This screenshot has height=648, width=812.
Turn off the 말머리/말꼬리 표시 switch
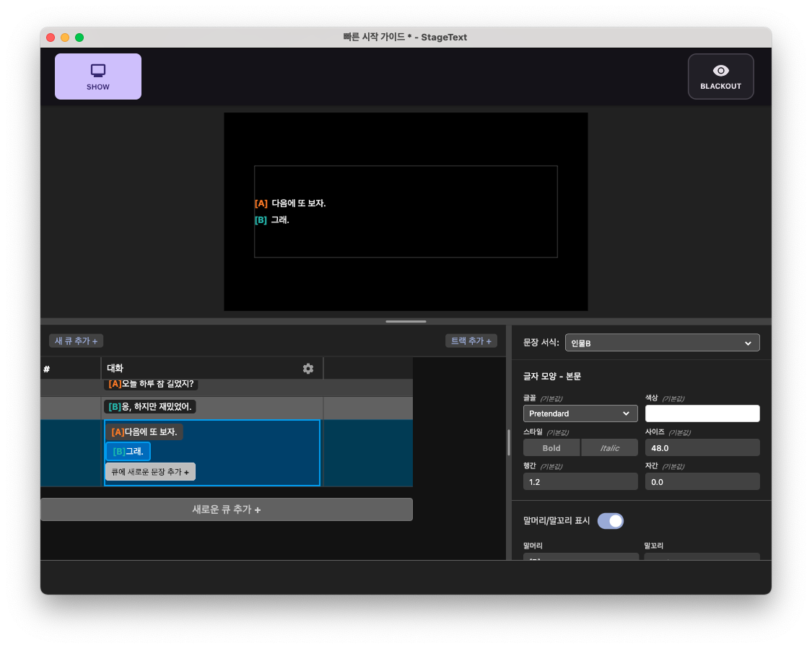(610, 520)
